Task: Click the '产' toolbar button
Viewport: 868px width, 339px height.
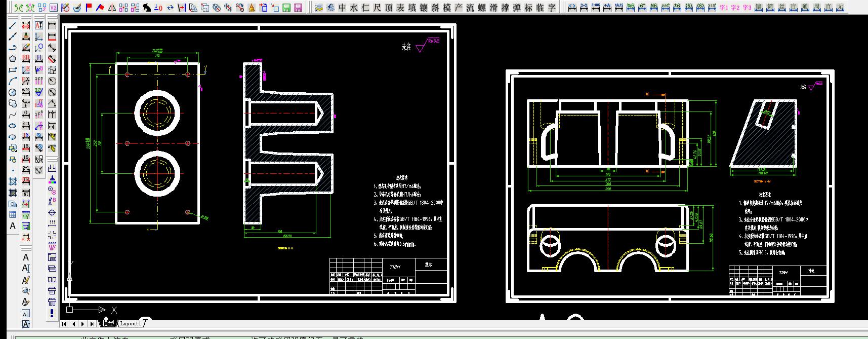Action: click(x=459, y=8)
